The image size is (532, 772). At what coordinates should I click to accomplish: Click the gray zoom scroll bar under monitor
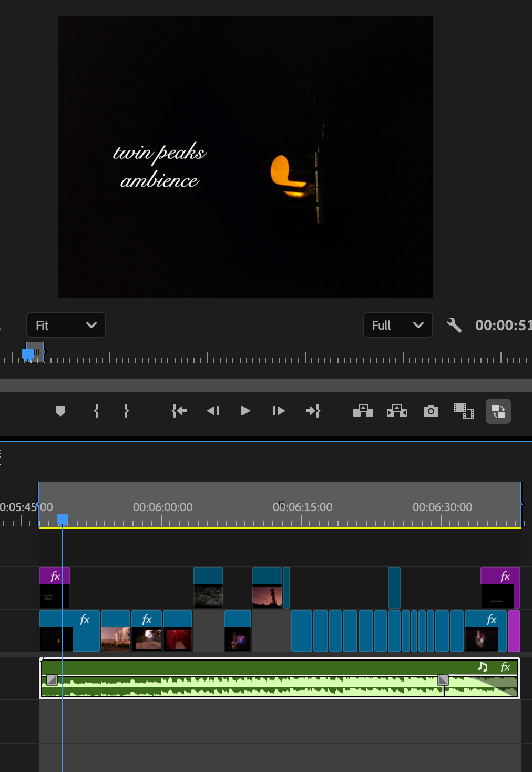(x=266, y=385)
